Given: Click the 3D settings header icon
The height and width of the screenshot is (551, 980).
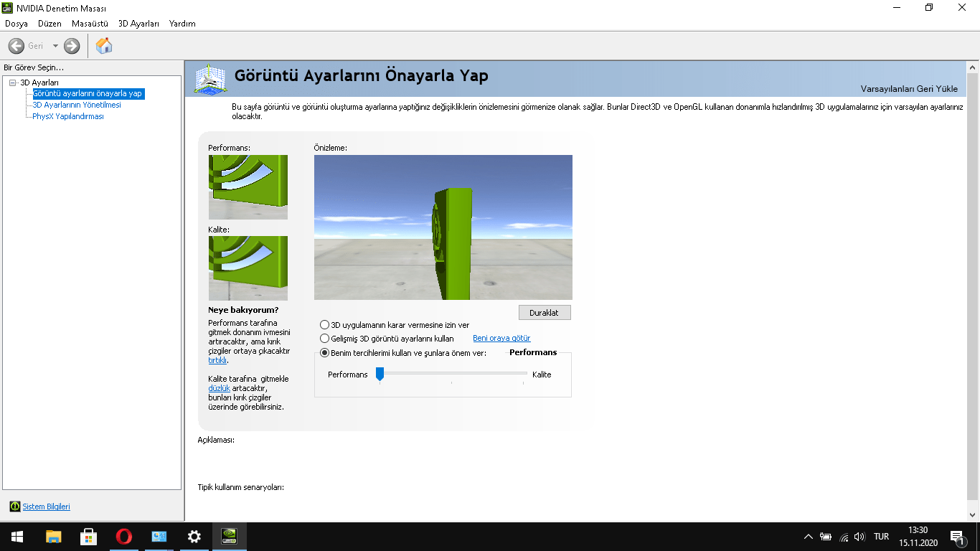Looking at the screenshot, I should click(211, 79).
